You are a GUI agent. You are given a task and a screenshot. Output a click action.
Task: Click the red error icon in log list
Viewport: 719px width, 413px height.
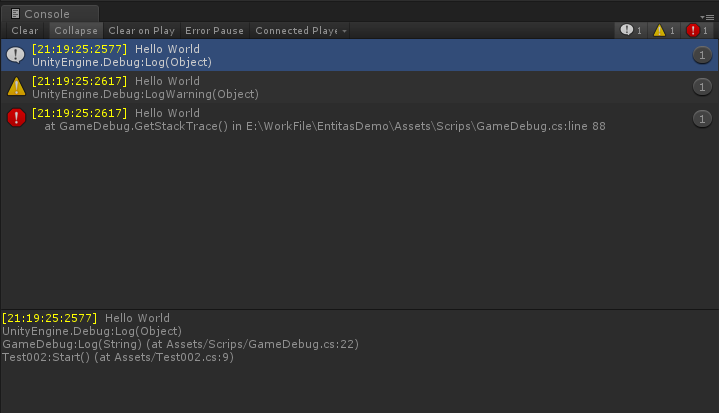(x=16, y=118)
